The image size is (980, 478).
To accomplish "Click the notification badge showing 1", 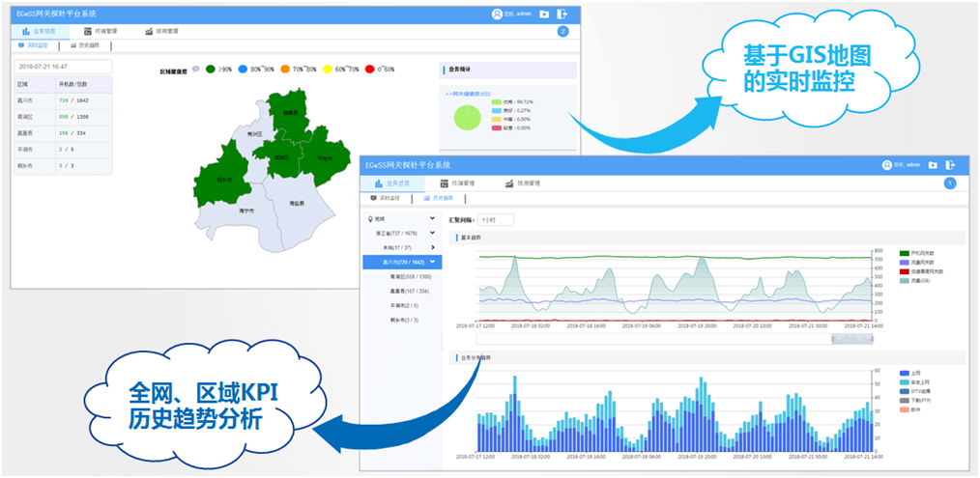I will tap(949, 183).
